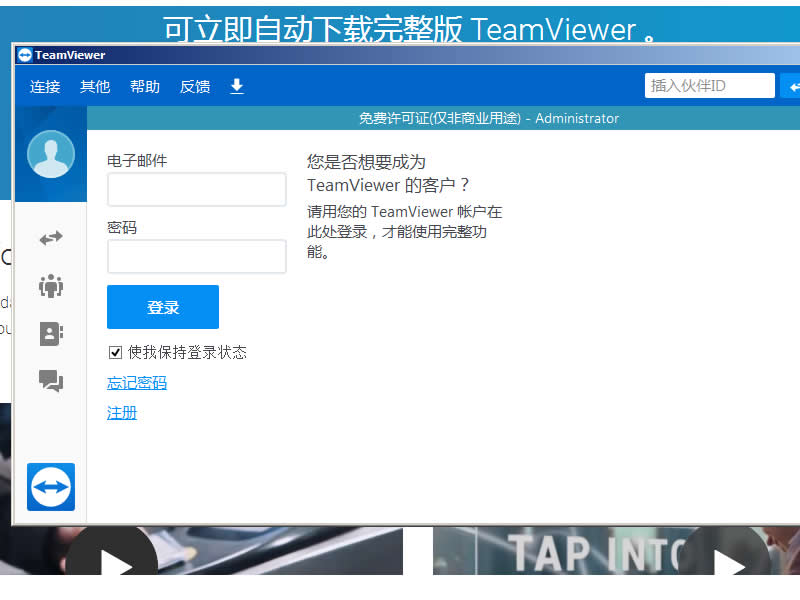The width and height of the screenshot is (800, 600).
Task: Click inside the 插入伙伴ID partner ID field
Action: (709, 85)
